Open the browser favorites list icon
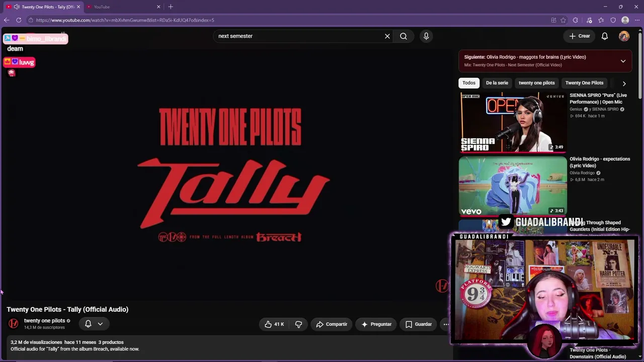This screenshot has height=362, width=644. tap(601, 20)
